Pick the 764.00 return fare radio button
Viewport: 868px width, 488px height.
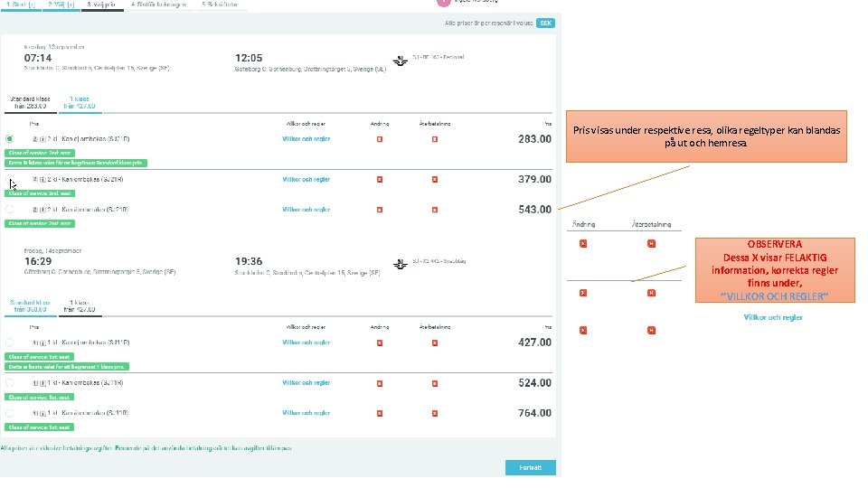point(9,413)
